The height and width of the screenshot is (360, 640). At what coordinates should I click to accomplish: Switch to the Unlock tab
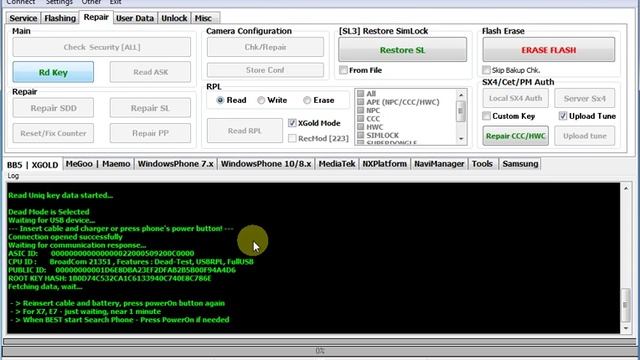pos(174,18)
